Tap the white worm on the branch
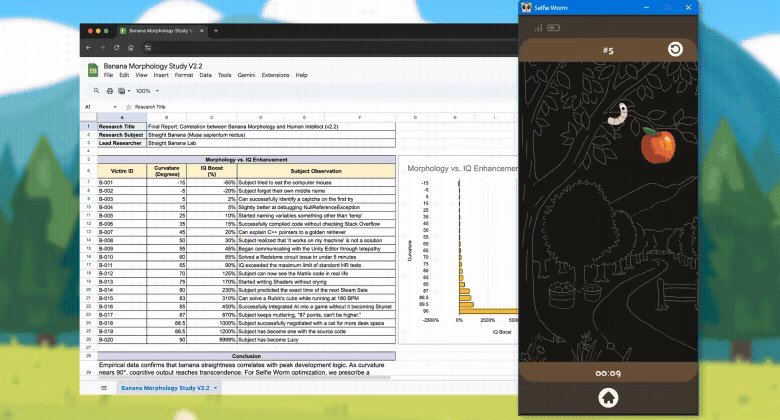The width and height of the screenshot is (780, 420). [x=618, y=114]
